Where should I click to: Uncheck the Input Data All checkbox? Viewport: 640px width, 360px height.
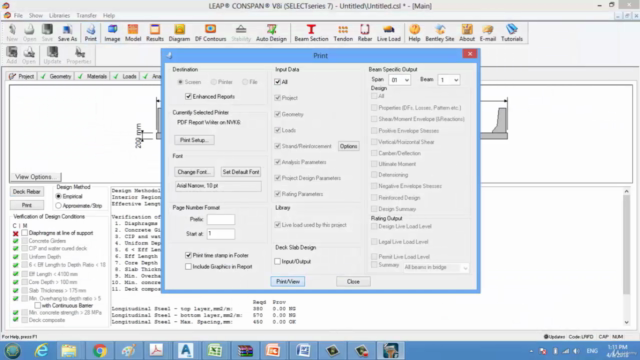(x=278, y=82)
